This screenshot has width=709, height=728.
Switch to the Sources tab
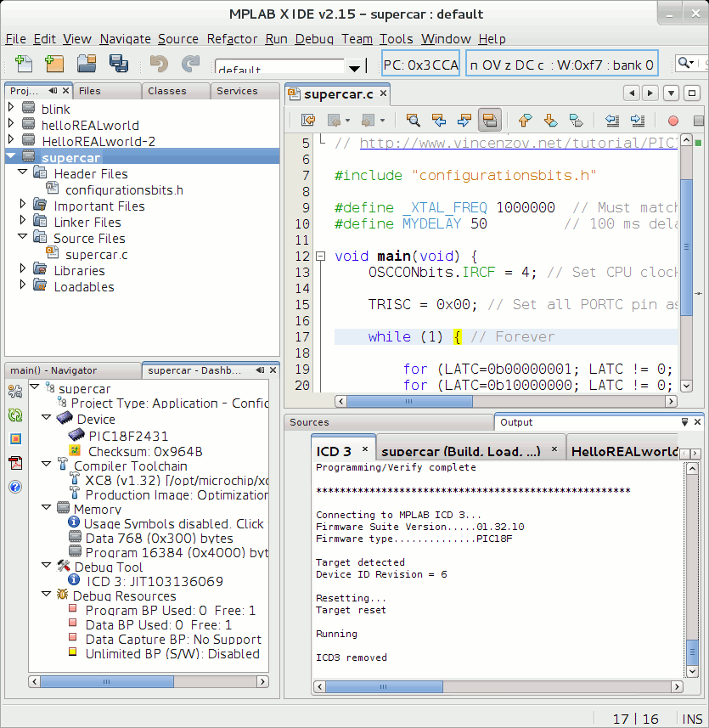coord(389,422)
